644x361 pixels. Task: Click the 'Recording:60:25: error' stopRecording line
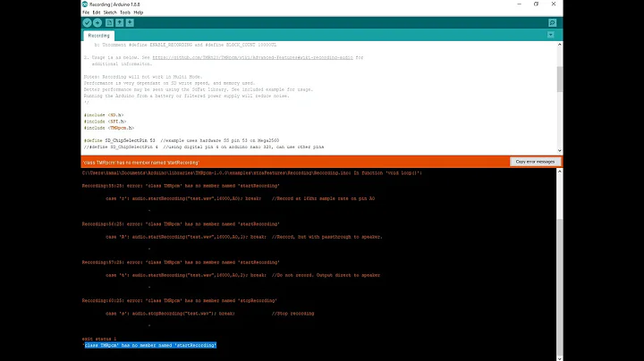[180, 301]
